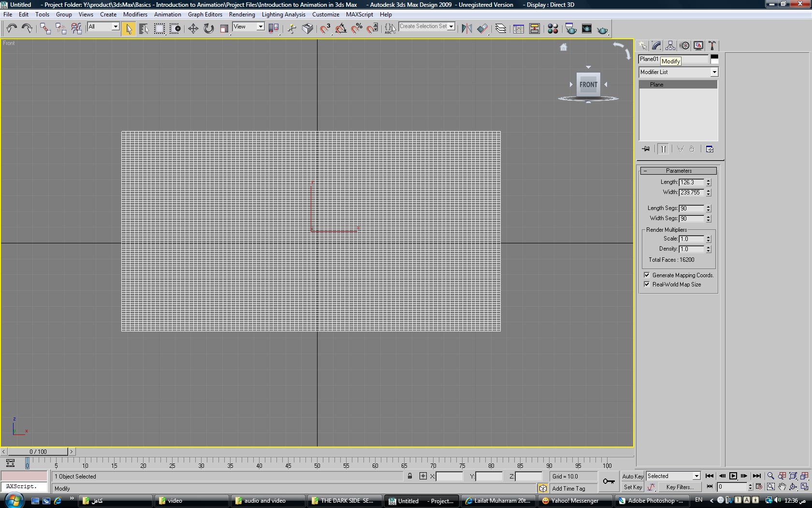812x508 pixels.
Task: Click the Key Filters button
Action: (680, 487)
